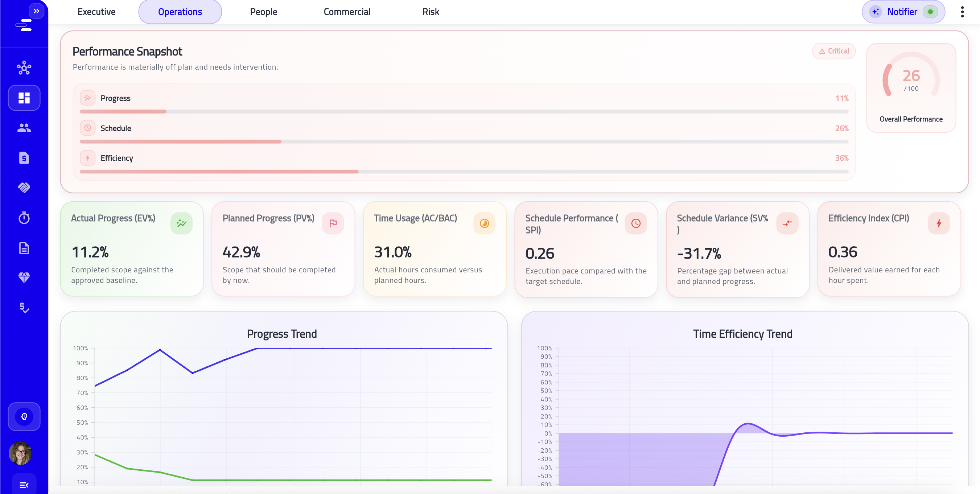Expand the sidebar with the double chevron
Screen dimensions: 980x494
[x=37, y=11]
